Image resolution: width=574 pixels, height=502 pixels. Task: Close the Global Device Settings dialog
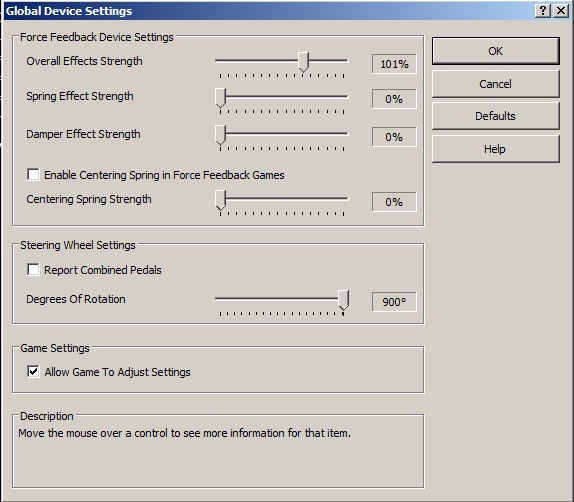(x=560, y=11)
